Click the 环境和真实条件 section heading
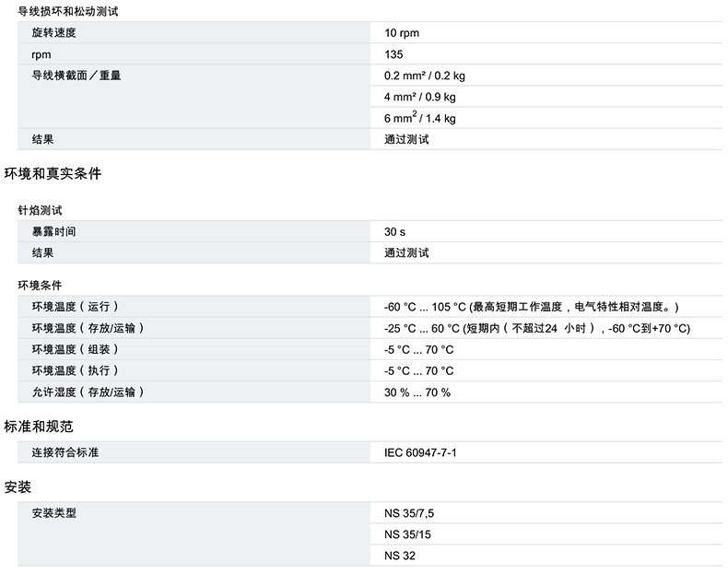 coord(53,174)
